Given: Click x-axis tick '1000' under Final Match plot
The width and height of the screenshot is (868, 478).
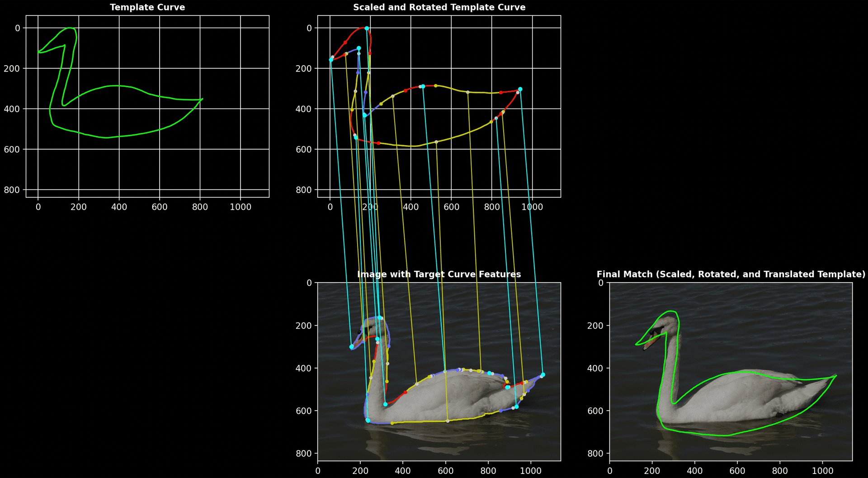Looking at the screenshot, I should 823,471.
